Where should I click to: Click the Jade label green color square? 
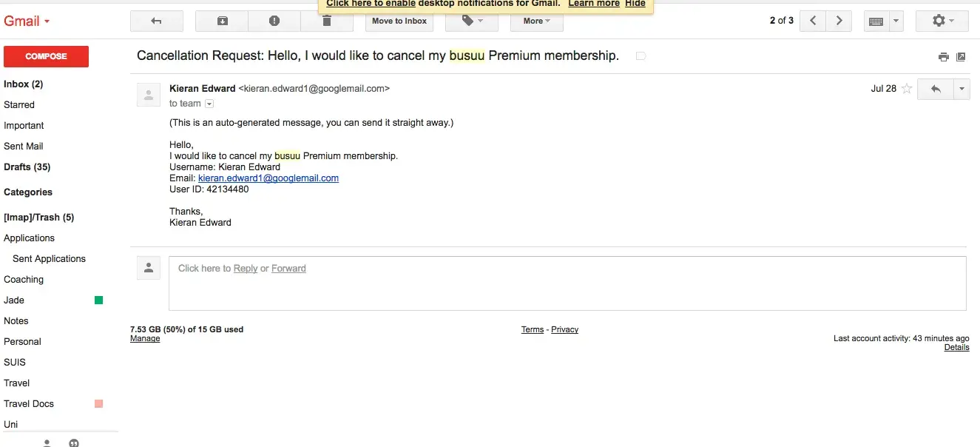98,300
